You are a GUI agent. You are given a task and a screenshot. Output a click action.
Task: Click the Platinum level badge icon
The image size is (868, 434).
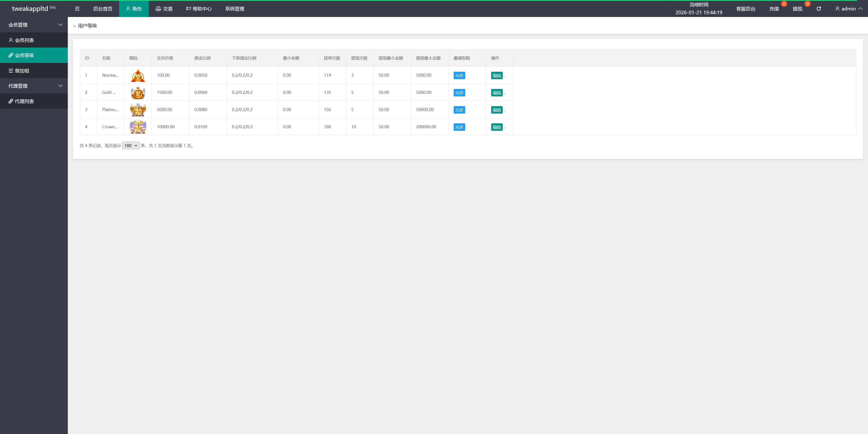pos(138,110)
